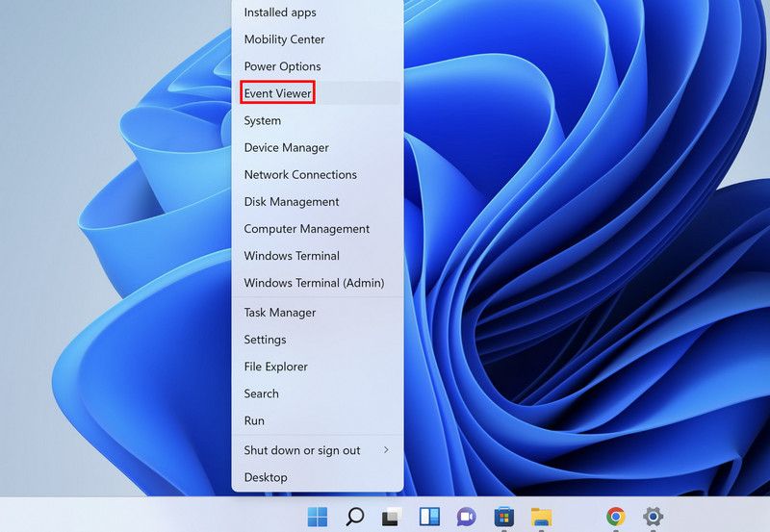Choose Disk Management in the menu

click(x=292, y=202)
